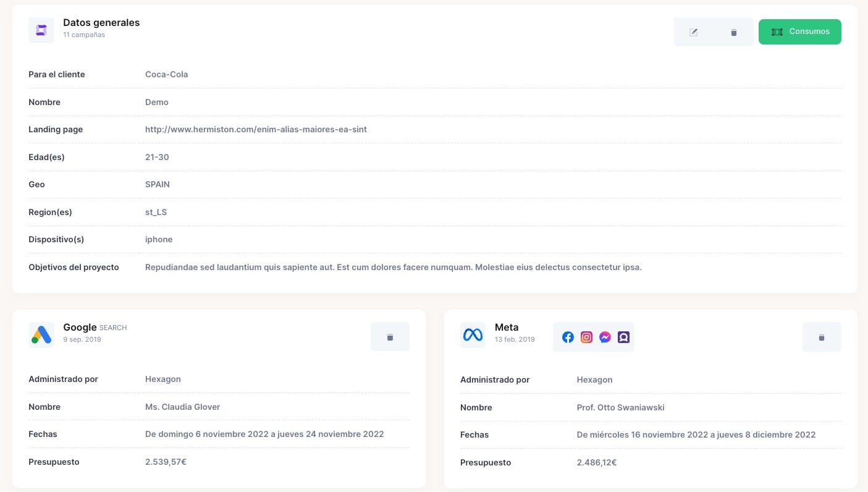Select the client name Coca-Cola
868x492 pixels.
coord(166,74)
